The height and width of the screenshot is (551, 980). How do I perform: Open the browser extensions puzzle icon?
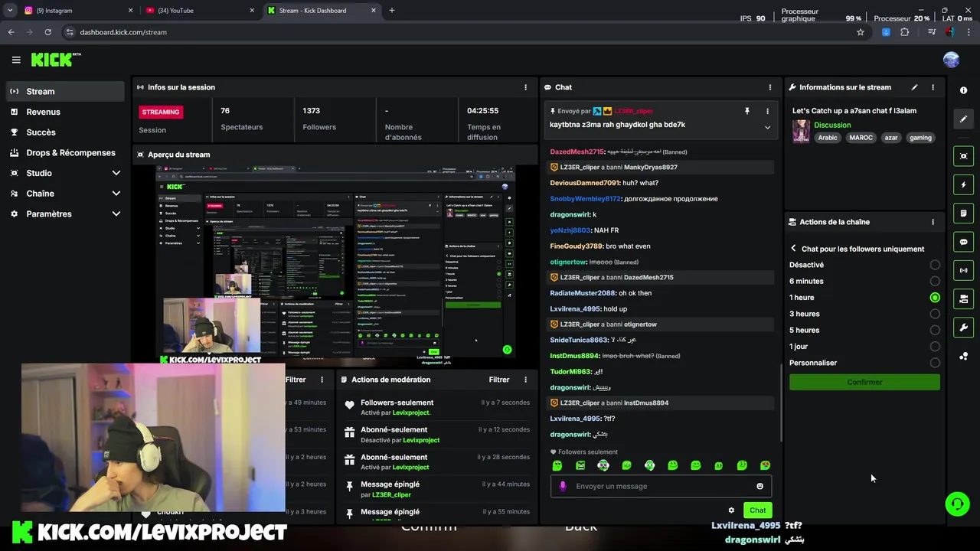[905, 32]
